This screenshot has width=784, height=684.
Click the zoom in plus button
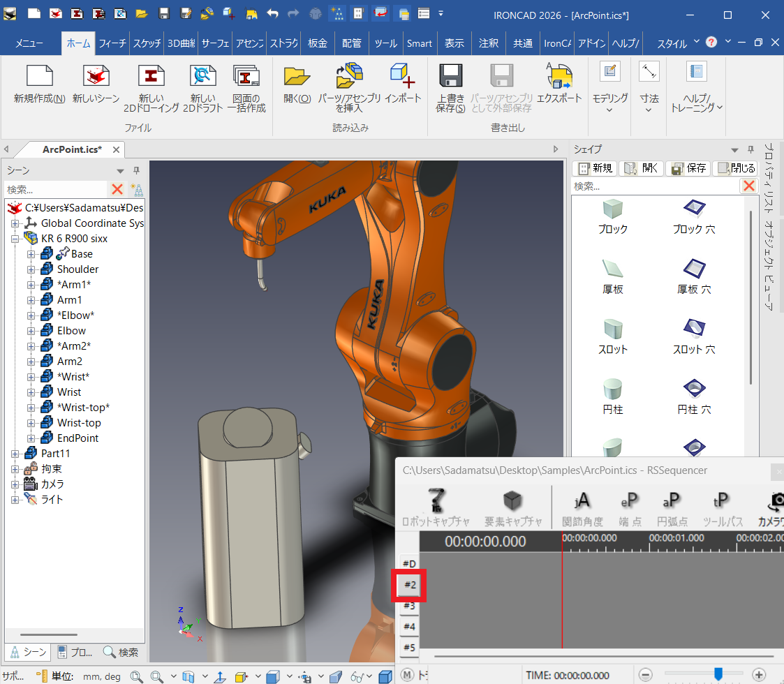point(759,674)
